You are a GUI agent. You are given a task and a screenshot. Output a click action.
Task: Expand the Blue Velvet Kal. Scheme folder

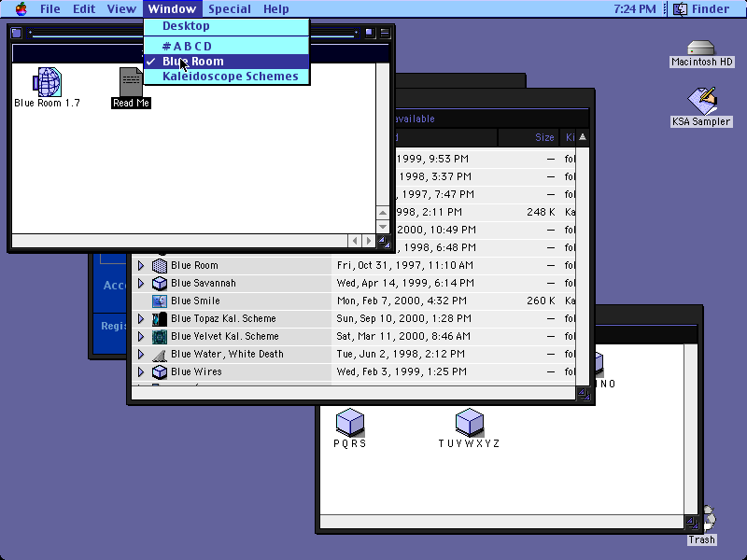pyautogui.click(x=141, y=336)
